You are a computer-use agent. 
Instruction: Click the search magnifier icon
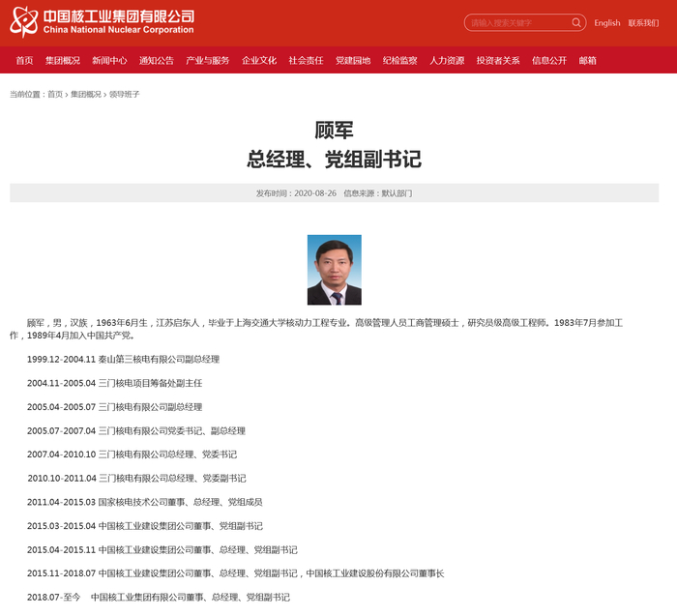[x=576, y=22]
